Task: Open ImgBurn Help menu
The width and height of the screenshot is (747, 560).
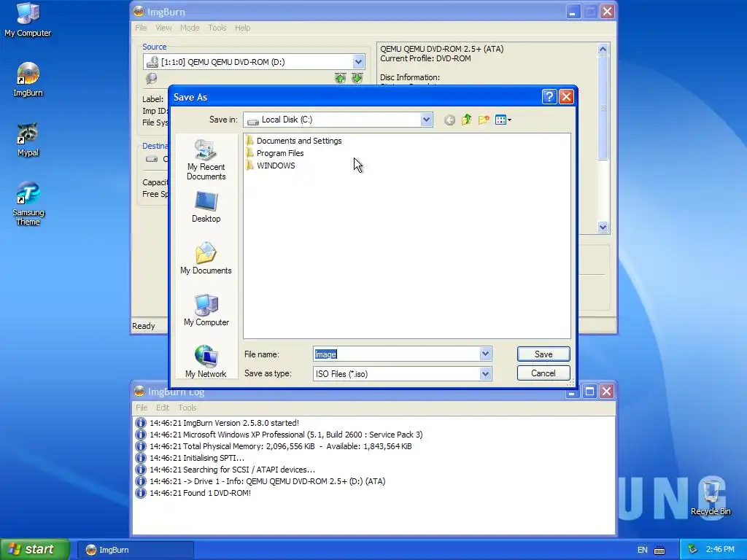Action: (x=242, y=28)
